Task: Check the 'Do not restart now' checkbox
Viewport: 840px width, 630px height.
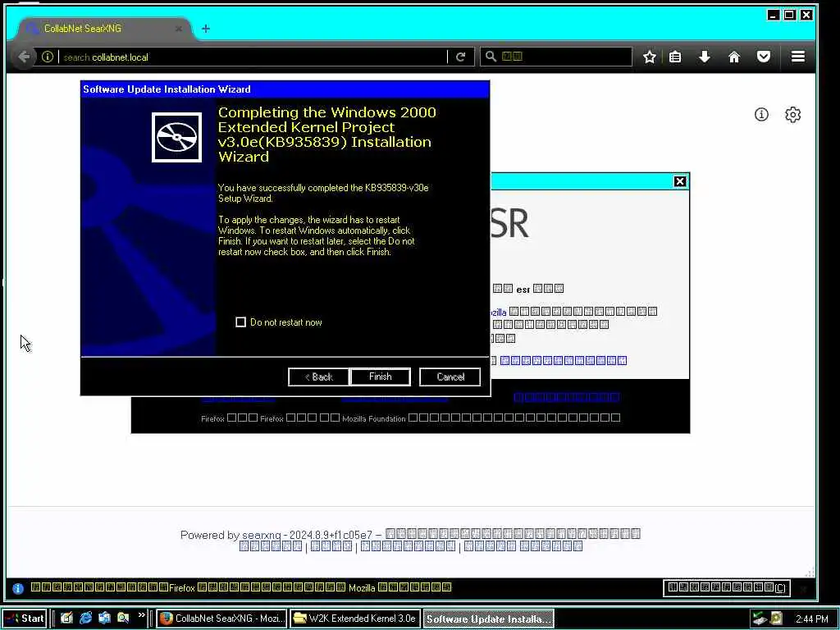Action: [x=240, y=322]
